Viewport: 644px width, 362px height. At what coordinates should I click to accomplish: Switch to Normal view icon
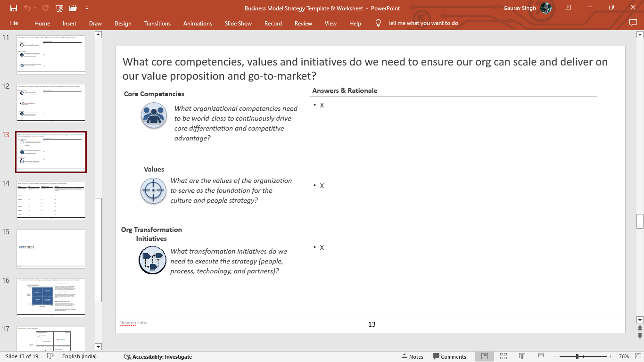(485, 356)
